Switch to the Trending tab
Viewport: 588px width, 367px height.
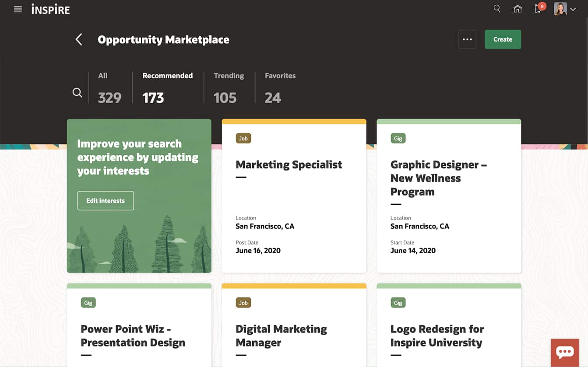pyautogui.click(x=228, y=87)
